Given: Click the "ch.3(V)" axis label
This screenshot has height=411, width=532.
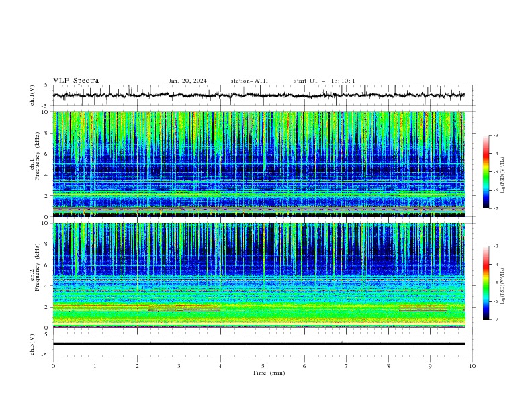Looking at the screenshot, I should pos(32,345).
